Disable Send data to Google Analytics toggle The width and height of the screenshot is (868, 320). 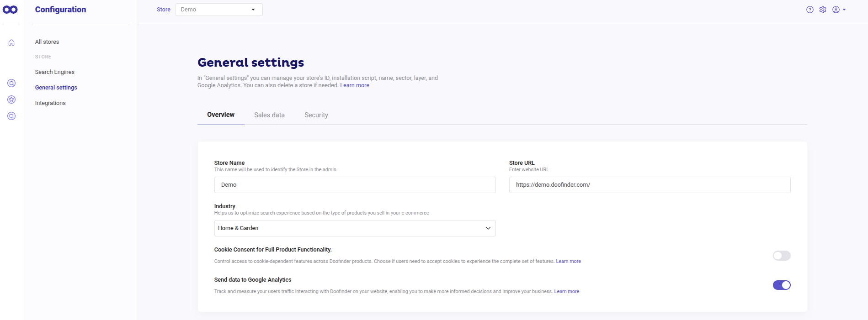(781, 285)
